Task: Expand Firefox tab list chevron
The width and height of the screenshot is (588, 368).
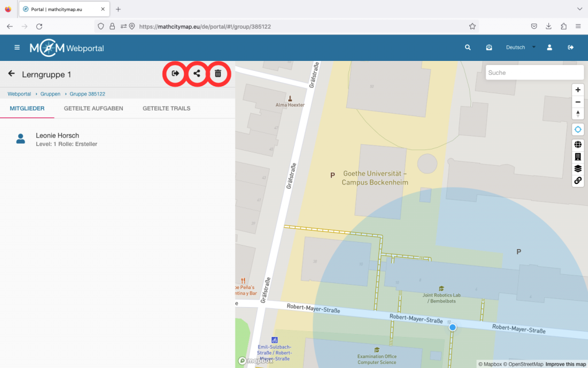Action: point(579,9)
